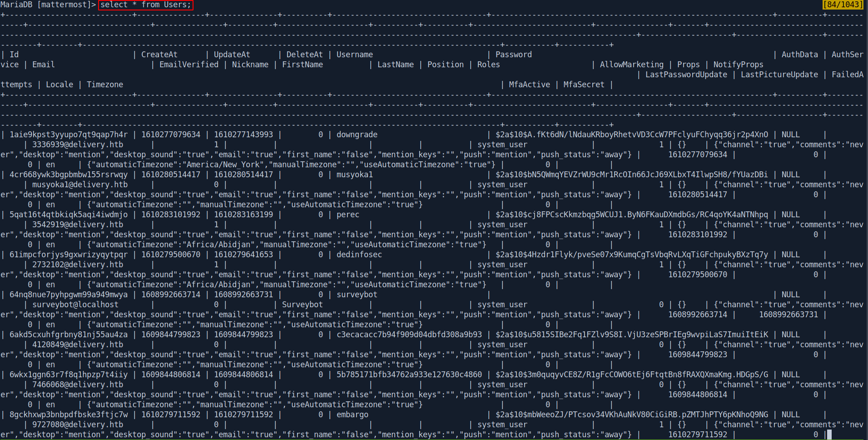Click the Id 64nq8nue7pyhpgwm99a949mwya

click(x=69, y=295)
